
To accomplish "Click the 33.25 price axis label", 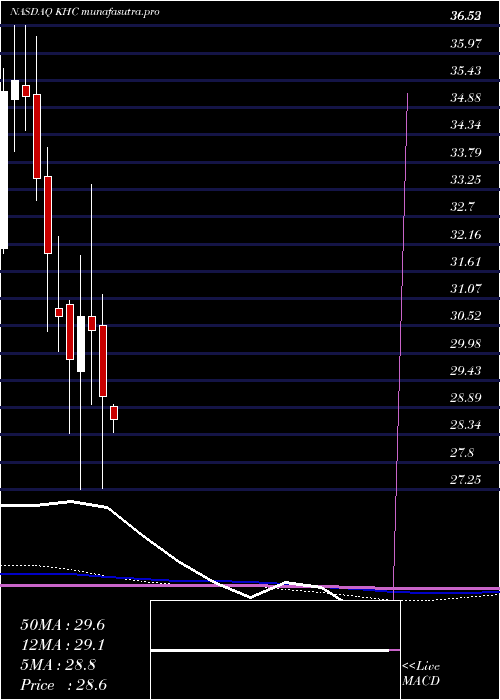I will click(466, 179).
